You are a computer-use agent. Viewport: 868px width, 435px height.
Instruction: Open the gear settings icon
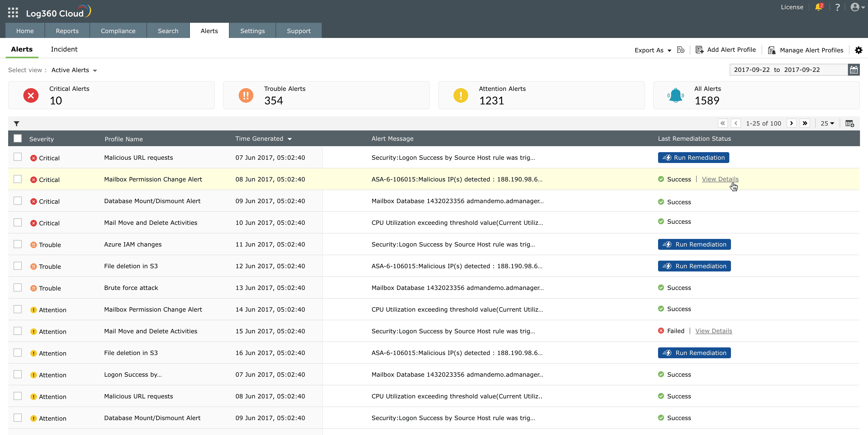(859, 50)
